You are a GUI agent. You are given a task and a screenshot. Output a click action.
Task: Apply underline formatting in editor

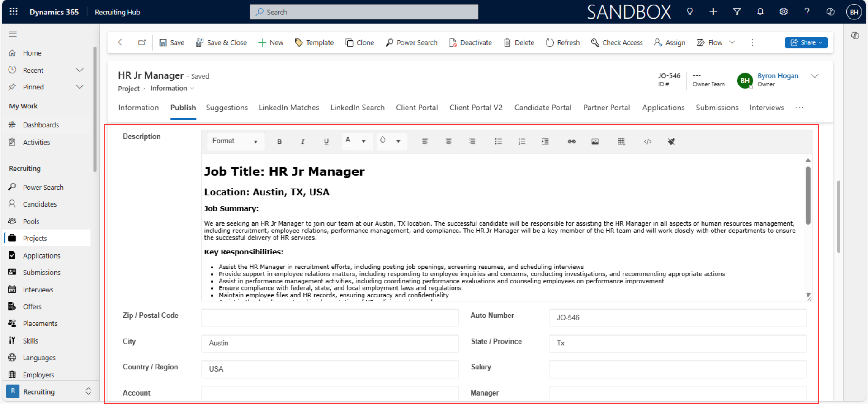326,141
